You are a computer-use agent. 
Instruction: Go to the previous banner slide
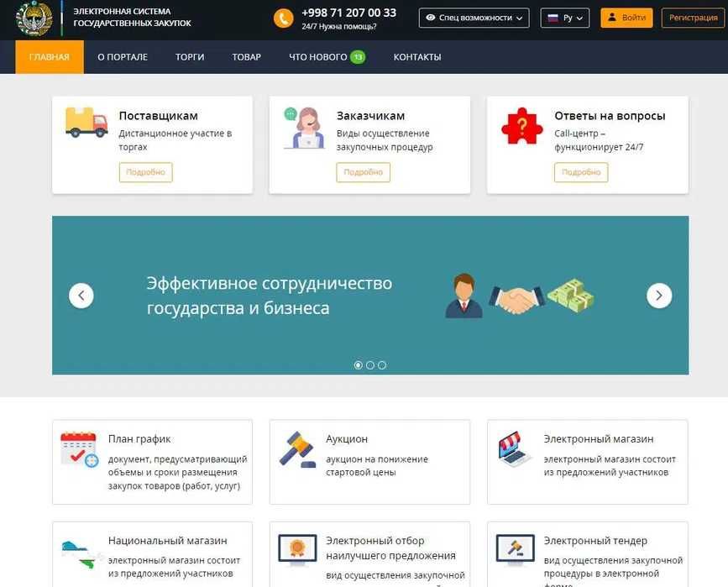[x=81, y=296]
